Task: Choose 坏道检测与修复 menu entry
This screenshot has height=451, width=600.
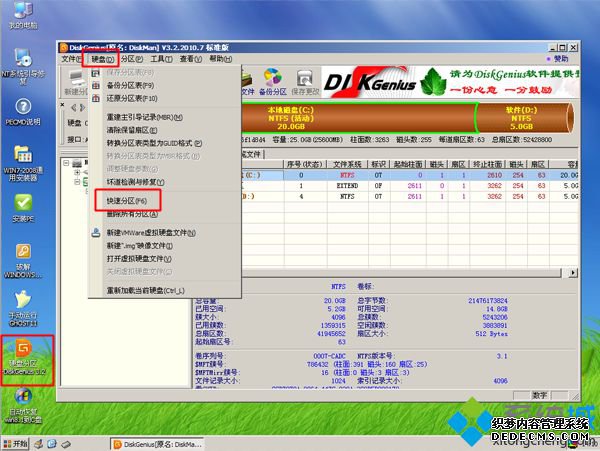Action: pos(165,182)
